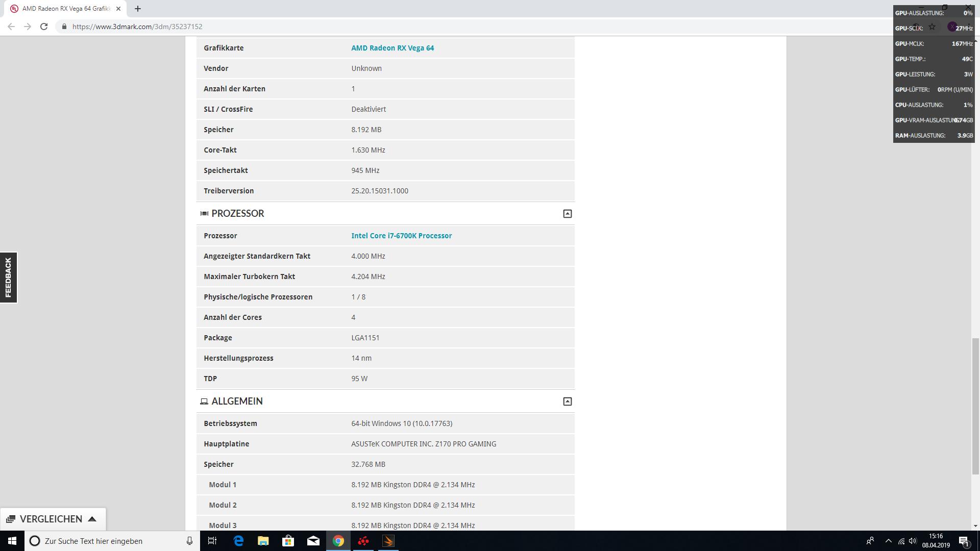This screenshot has height=551, width=980.
Task: Open the FEEDBACK side tab
Action: [8, 278]
